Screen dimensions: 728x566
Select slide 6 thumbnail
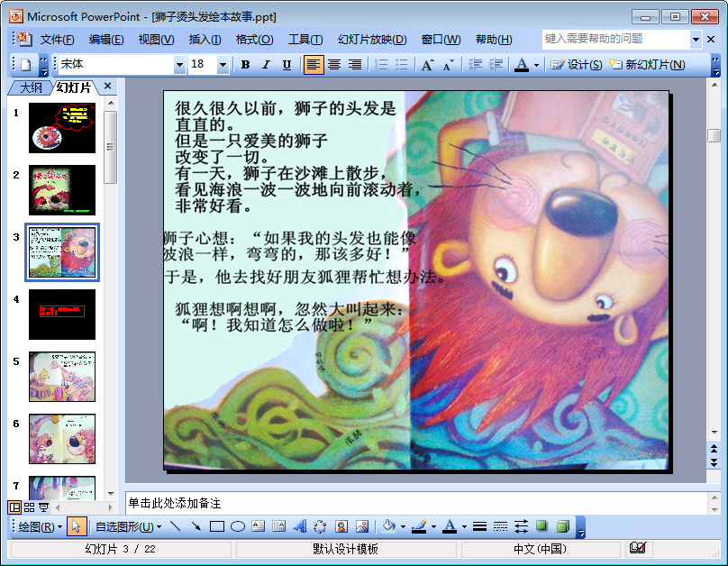[x=62, y=439]
